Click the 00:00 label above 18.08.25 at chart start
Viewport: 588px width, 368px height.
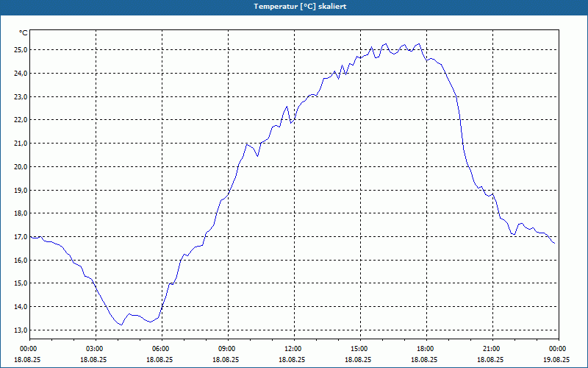pos(29,349)
